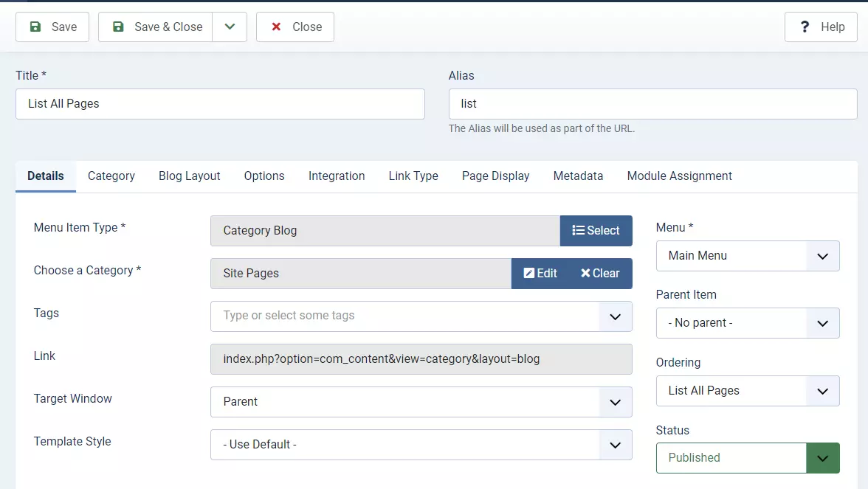The width and height of the screenshot is (868, 489).
Task: Click the Save & Close button
Action: pos(156,27)
